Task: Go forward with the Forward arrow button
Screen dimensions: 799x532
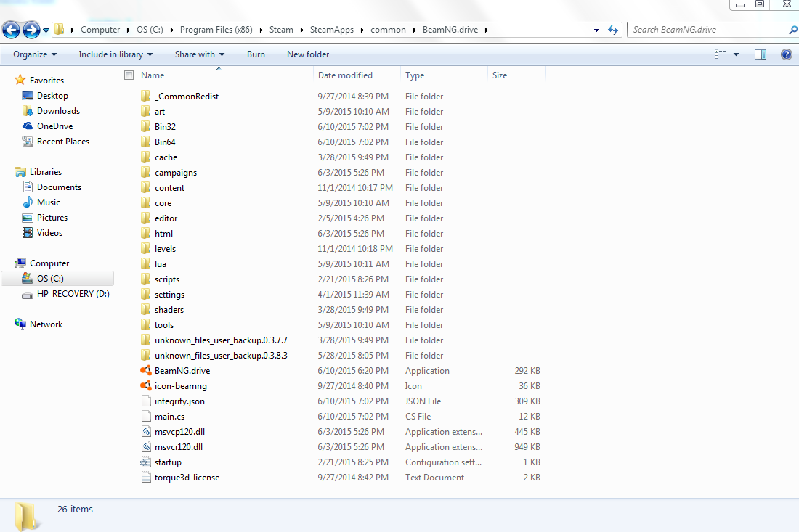Action: [x=31, y=30]
